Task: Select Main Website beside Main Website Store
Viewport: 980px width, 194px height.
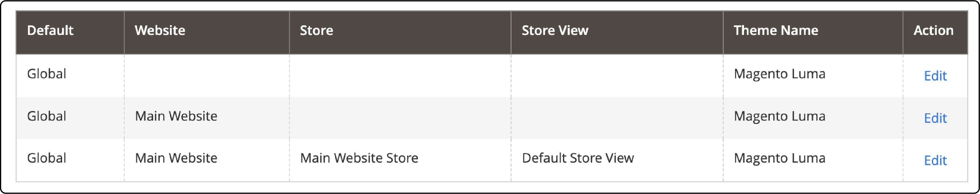Action: (176, 158)
